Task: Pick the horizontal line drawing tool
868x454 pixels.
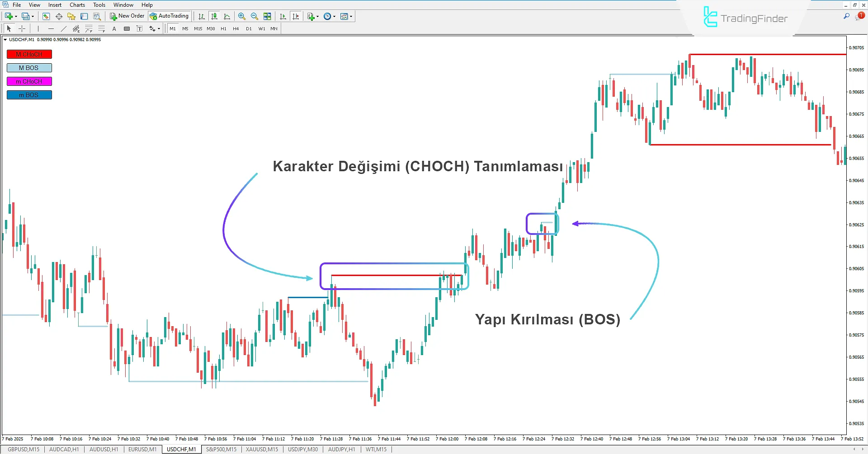Action: click(x=51, y=28)
